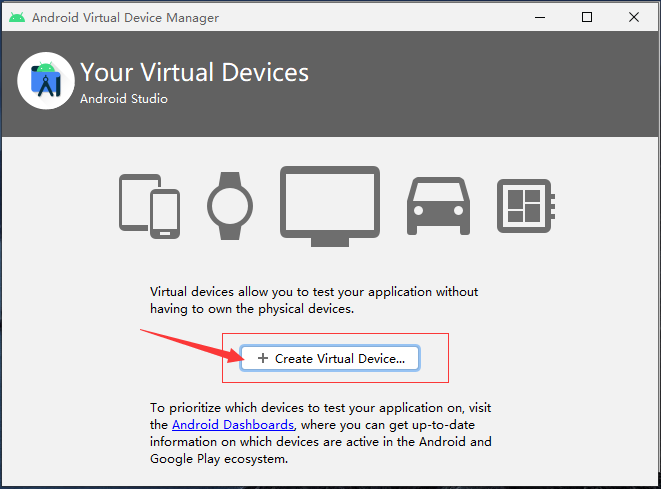Maximize the Android Virtual Device Manager window

pos(587,17)
